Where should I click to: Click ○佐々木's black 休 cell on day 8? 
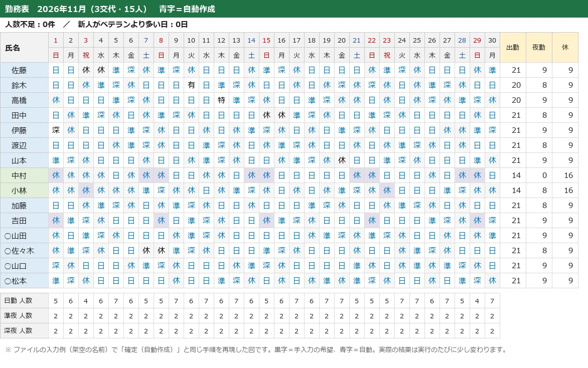point(161,250)
